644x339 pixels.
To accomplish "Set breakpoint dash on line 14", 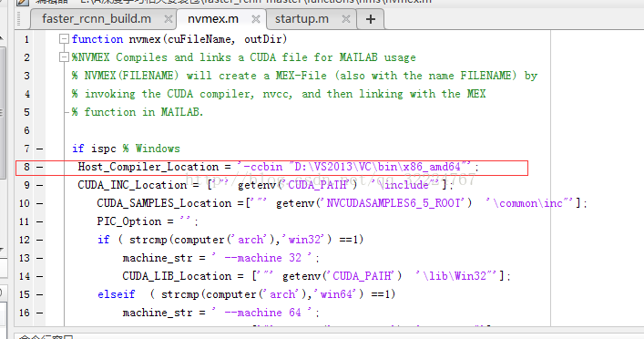I will (39, 276).
